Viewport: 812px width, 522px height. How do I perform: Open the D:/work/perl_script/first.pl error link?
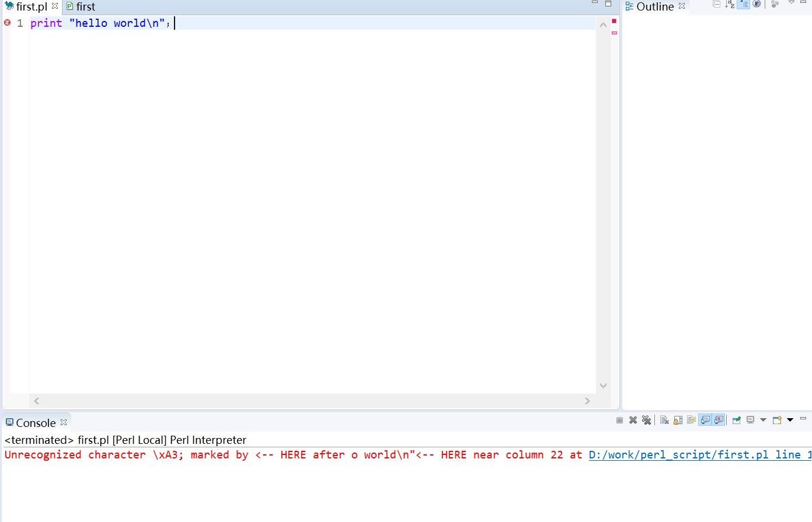click(700, 455)
